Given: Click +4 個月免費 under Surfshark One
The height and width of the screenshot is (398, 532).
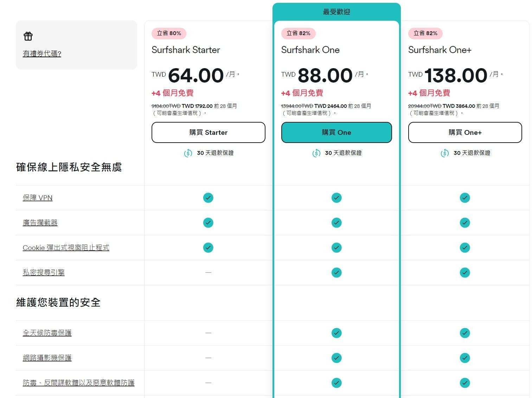Looking at the screenshot, I should click(302, 93).
